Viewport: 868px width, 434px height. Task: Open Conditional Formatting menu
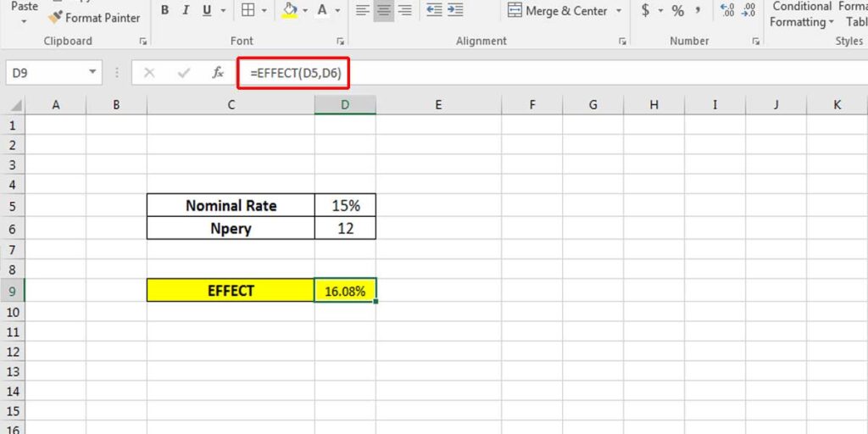pos(802,14)
